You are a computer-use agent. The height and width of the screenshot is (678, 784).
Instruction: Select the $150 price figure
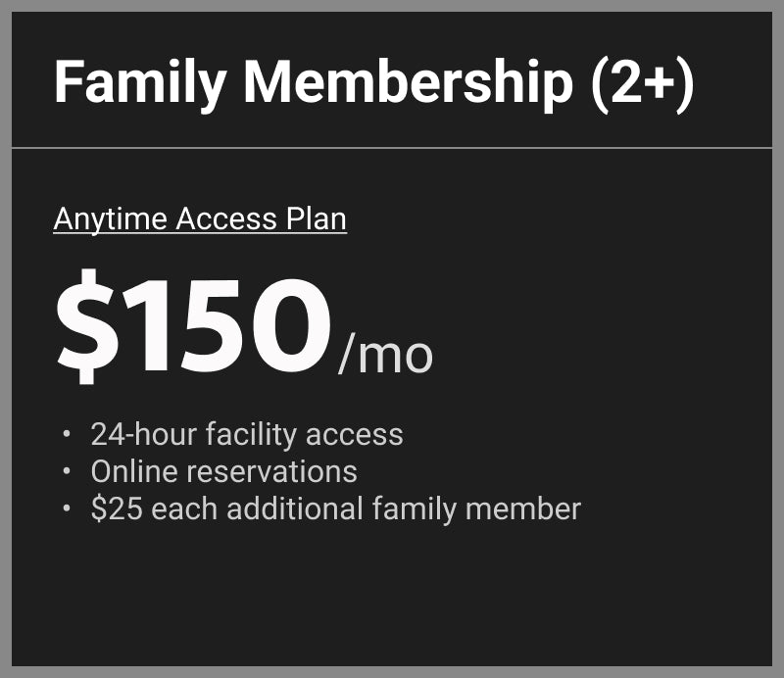coord(193,326)
